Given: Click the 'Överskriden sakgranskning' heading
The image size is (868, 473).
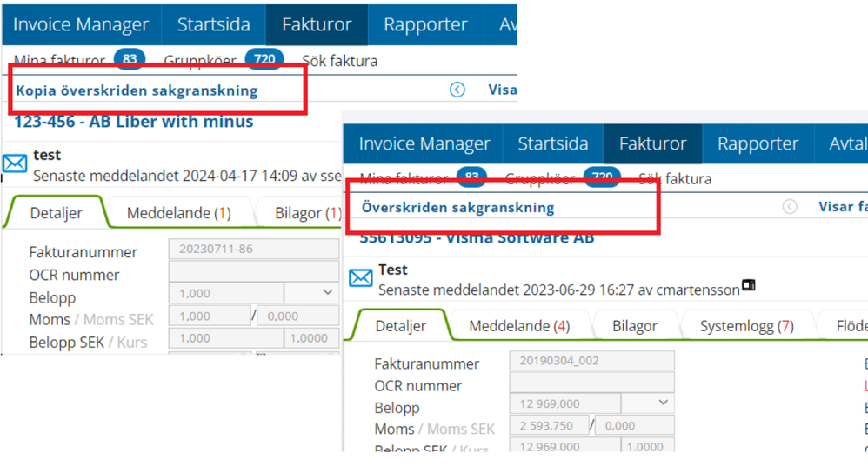Looking at the screenshot, I should [x=457, y=208].
